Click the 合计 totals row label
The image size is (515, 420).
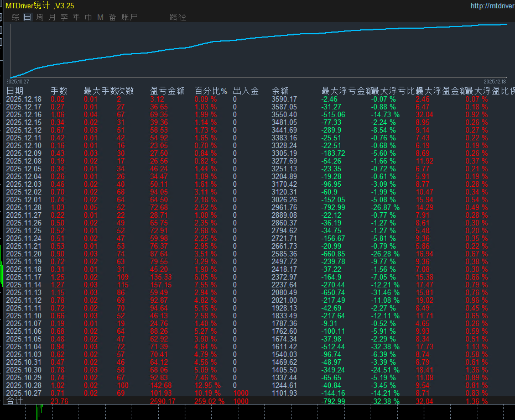click(15, 401)
